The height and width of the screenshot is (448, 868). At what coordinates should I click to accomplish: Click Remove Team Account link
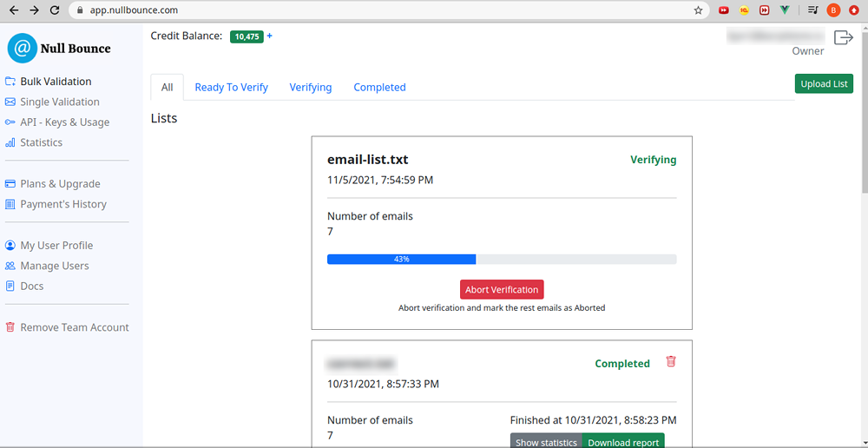click(75, 327)
